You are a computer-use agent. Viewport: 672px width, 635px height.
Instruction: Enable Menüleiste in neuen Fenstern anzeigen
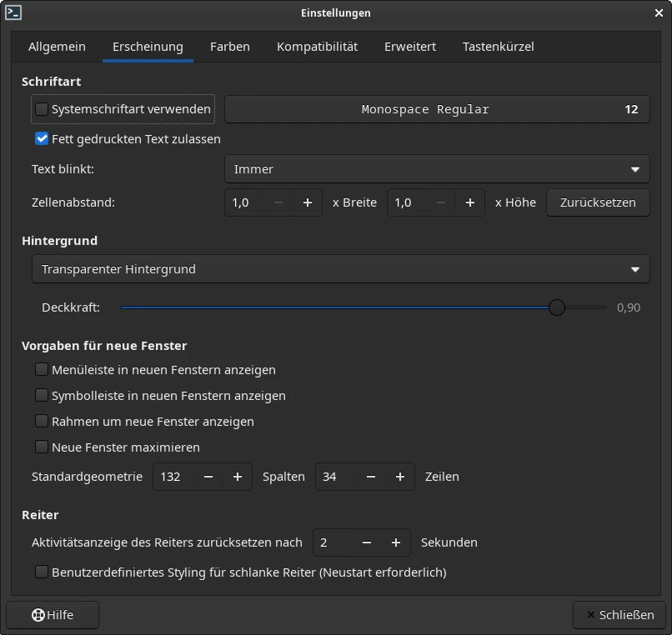click(42, 369)
